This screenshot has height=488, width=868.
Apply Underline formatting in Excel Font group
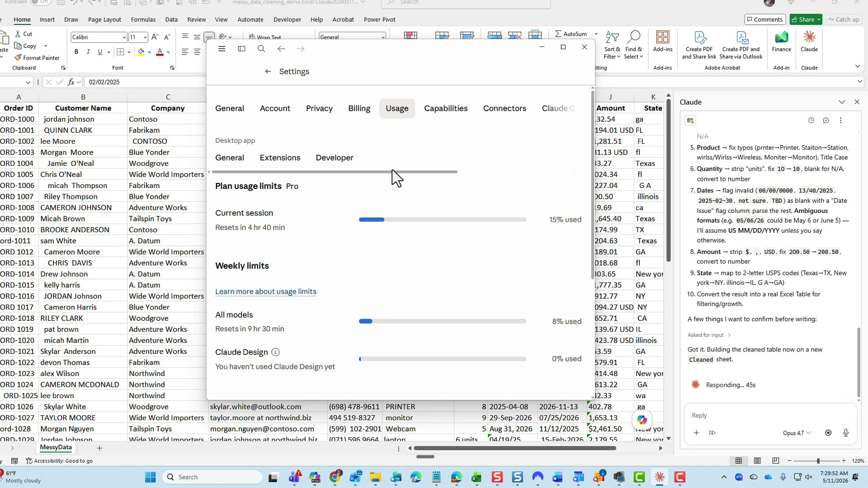coord(100,52)
